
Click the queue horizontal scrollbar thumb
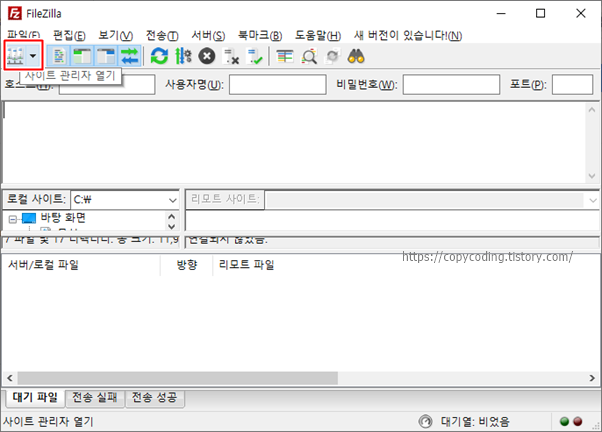click(178, 378)
